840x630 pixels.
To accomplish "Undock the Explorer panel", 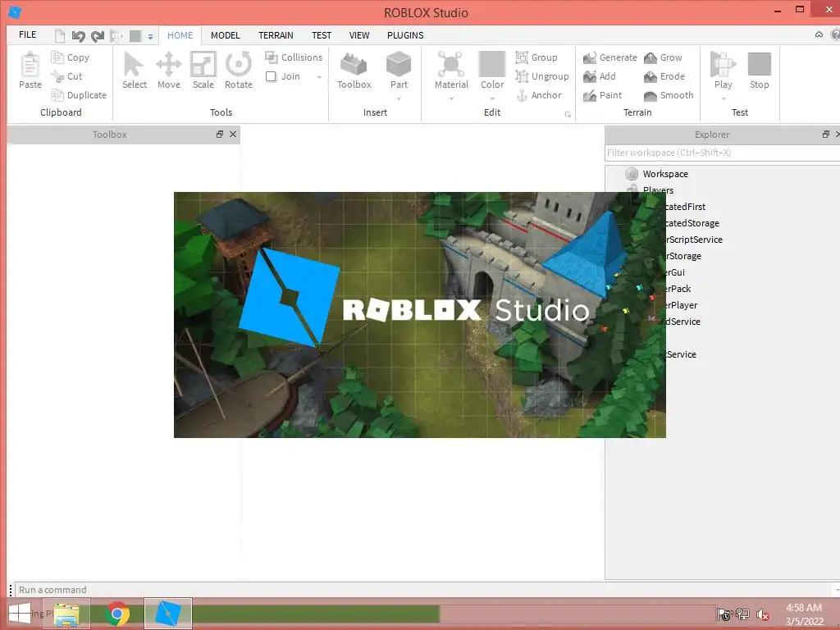I will [x=825, y=134].
